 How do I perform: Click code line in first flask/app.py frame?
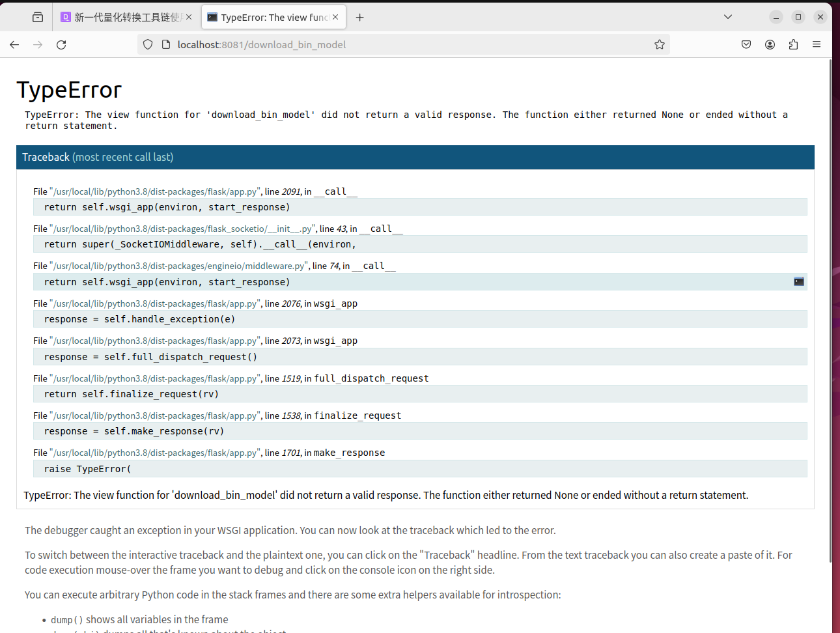pyautogui.click(x=420, y=207)
